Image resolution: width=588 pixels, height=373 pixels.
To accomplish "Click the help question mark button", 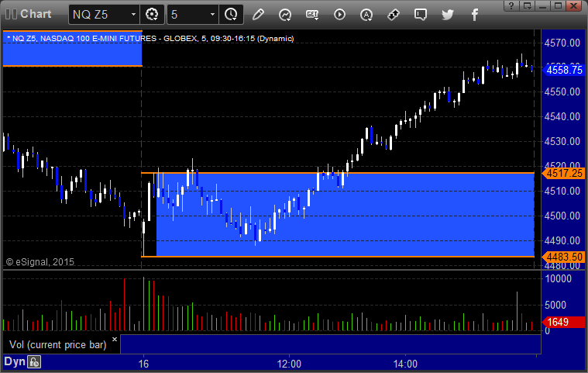I will [x=511, y=5].
